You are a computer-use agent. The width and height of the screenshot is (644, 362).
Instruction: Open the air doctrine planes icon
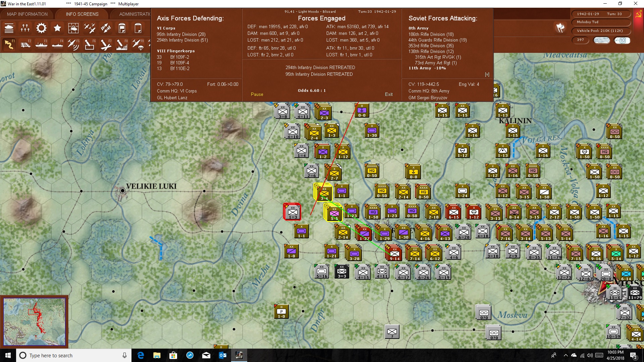(x=90, y=28)
